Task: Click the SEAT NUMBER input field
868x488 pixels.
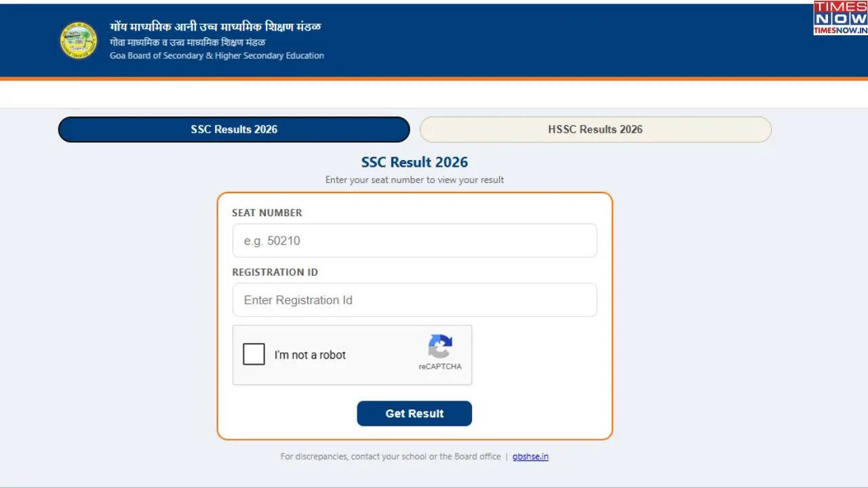Action: click(414, 241)
